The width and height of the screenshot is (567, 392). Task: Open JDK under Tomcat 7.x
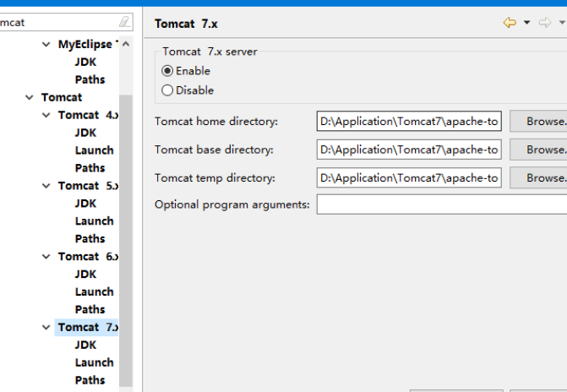point(85,345)
